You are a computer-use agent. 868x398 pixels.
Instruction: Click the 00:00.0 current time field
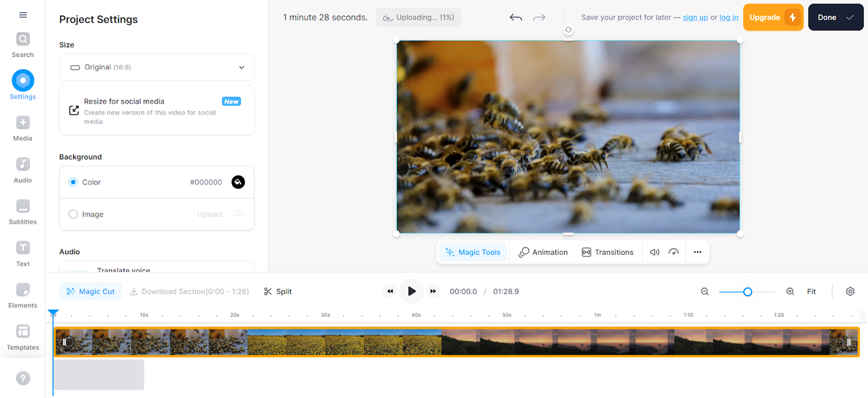pos(463,292)
